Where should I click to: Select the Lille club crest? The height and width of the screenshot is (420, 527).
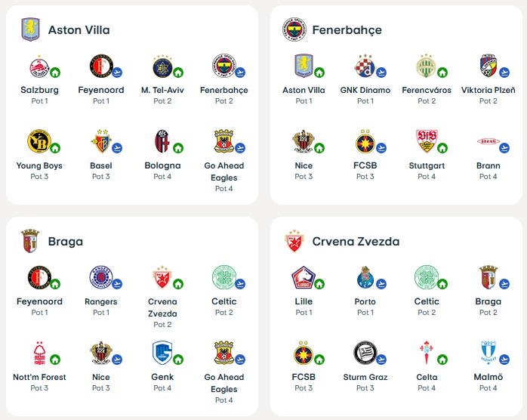(x=303, y=278)
